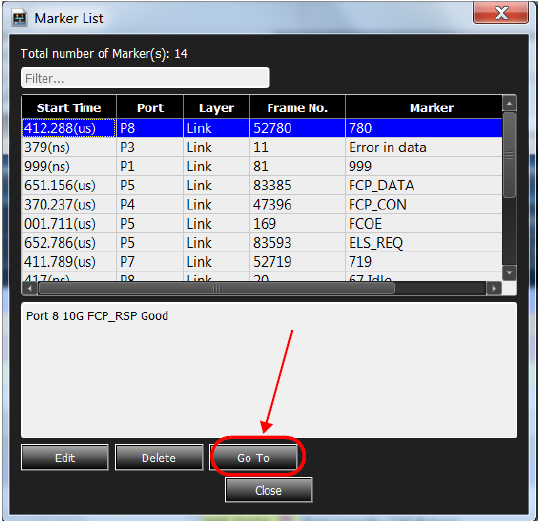Select the 651.156(us) start time row
Screen dimensions: 539x521
[262, 186]
